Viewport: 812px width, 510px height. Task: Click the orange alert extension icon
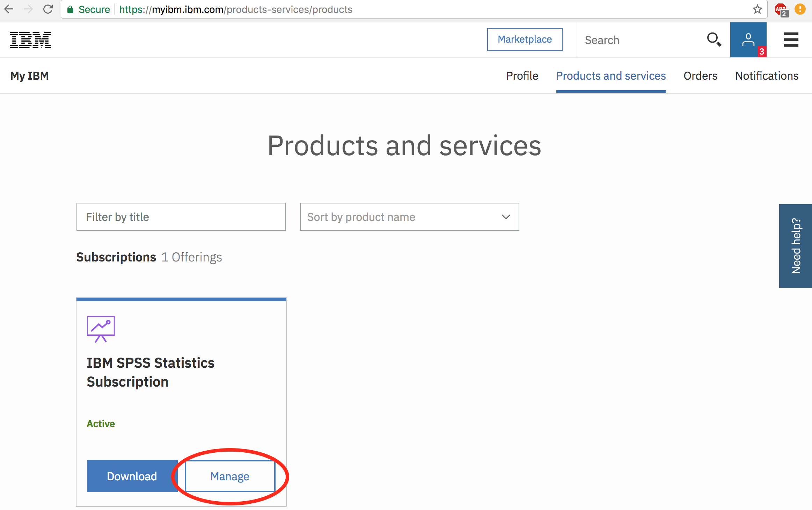(x=800, y=9)
